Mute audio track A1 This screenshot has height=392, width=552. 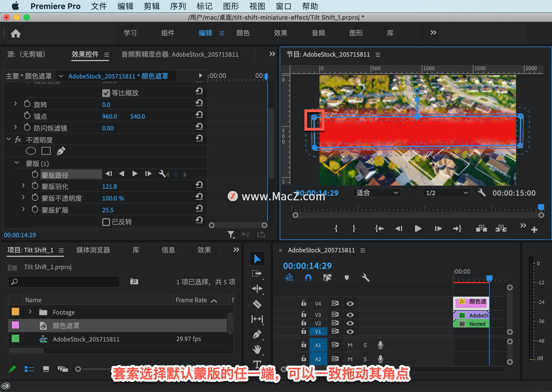click(x=350, y=345)
